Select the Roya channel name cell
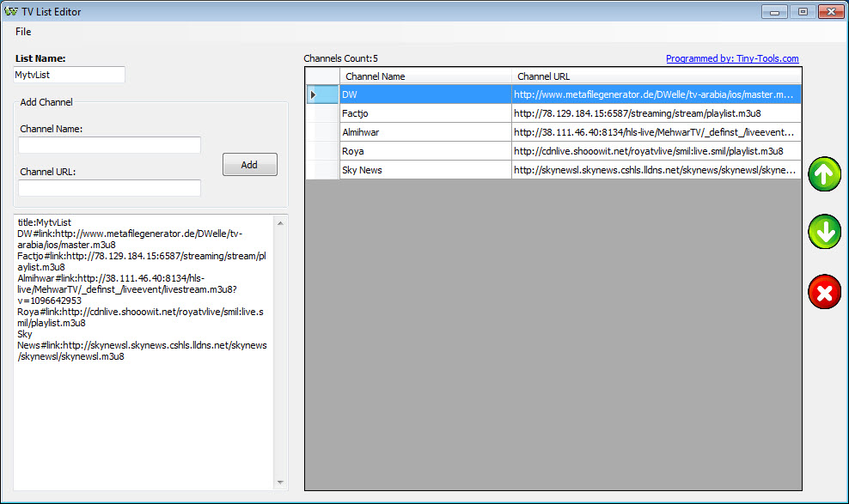 click(425, 151)
